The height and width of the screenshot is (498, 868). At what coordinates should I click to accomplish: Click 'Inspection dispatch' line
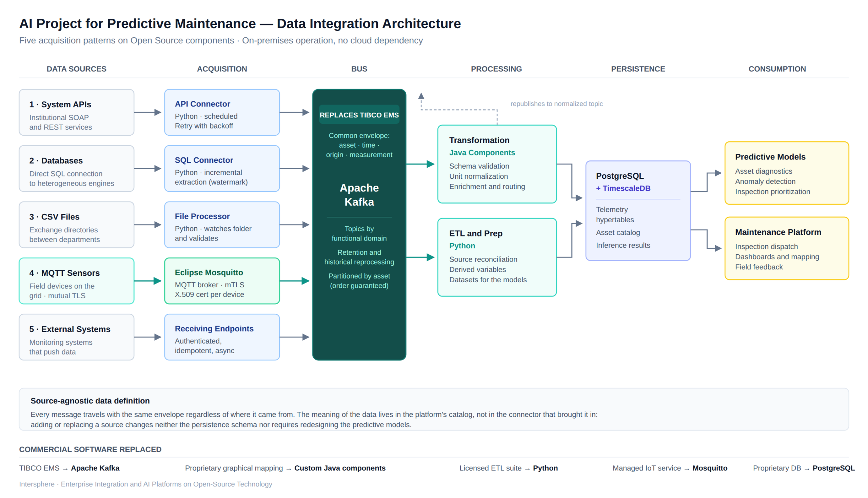(x=767, y=246)
